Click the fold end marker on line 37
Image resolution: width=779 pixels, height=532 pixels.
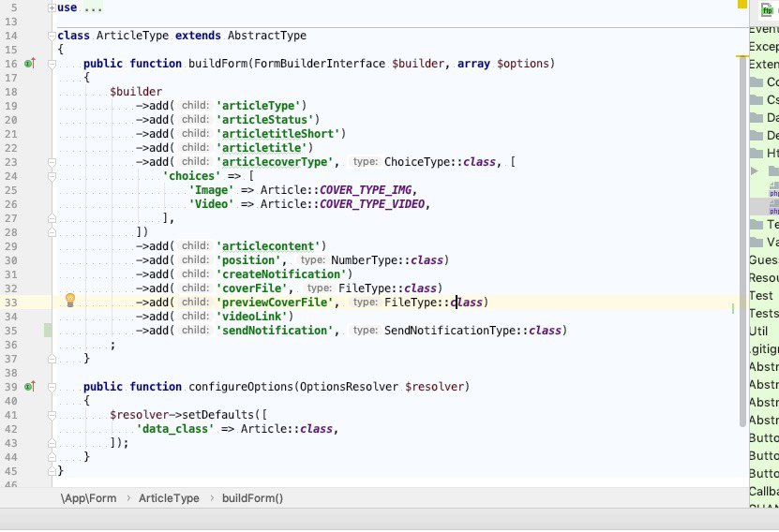(x=52, y=359)
